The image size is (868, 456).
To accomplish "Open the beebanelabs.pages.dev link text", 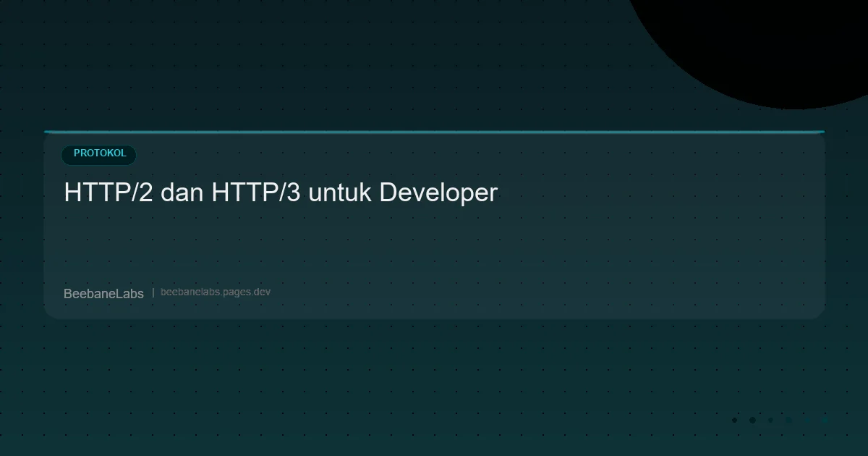I will (x=216, y=292).
